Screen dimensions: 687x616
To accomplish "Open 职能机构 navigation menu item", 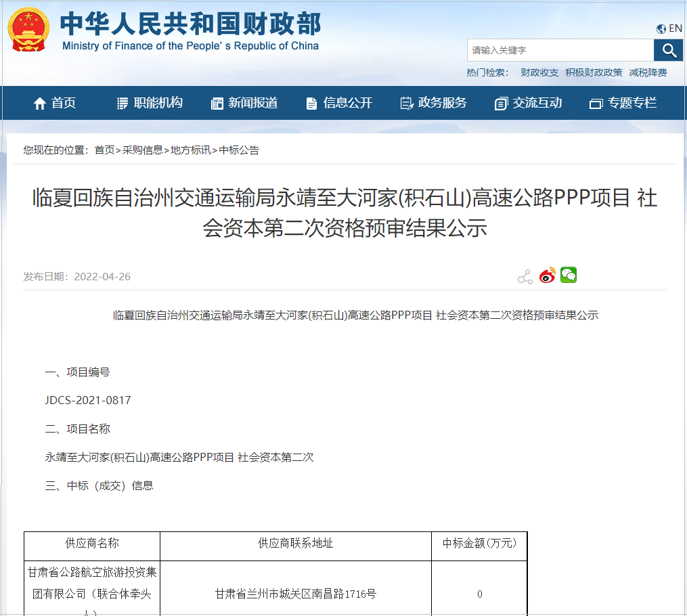I will pyautogui.click(x=150, y=103).
